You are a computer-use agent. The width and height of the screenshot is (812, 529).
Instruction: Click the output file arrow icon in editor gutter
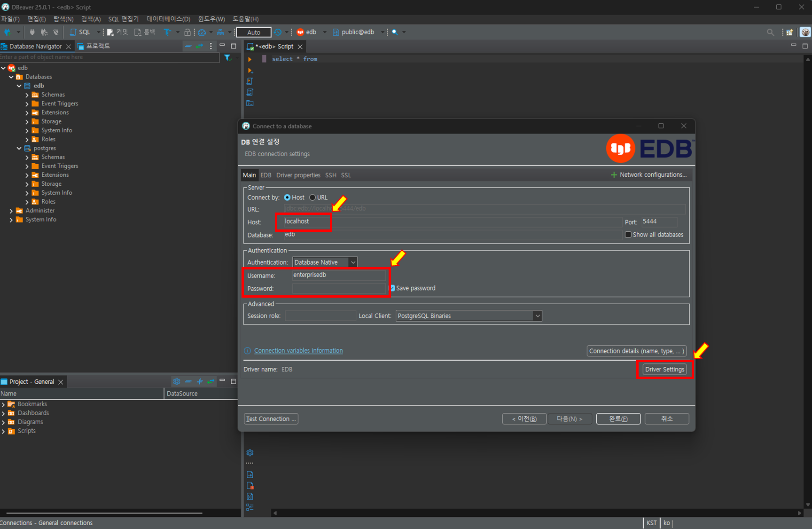pyautogui.click(x=250, y=474)
